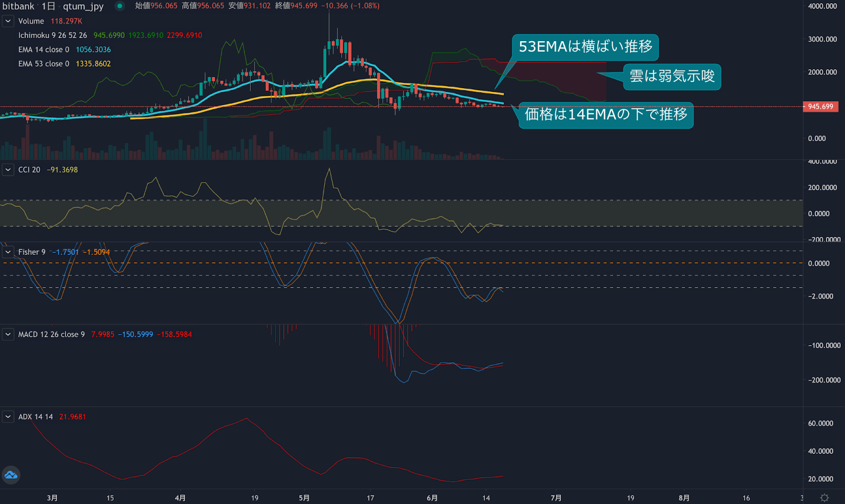This screenshot has height=504, width=845.
Task: Open chart settings gear icon
Action: [x=824, y=498]
